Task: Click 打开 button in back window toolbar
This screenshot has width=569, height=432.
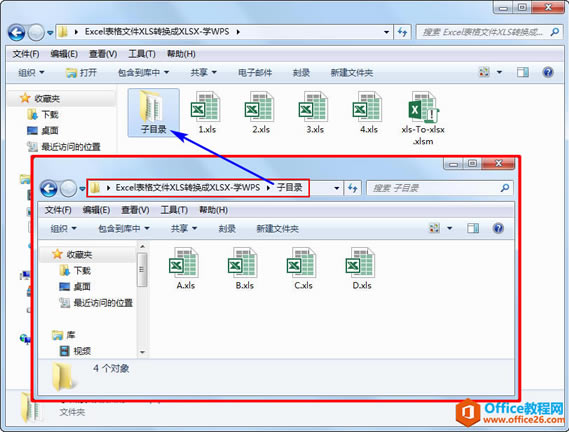Action: point(82,73)
